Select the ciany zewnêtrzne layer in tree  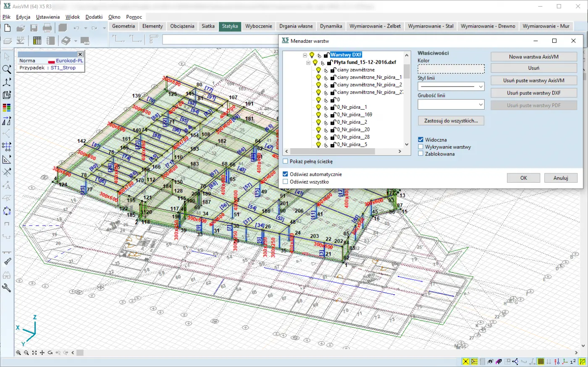coord(356,70)
